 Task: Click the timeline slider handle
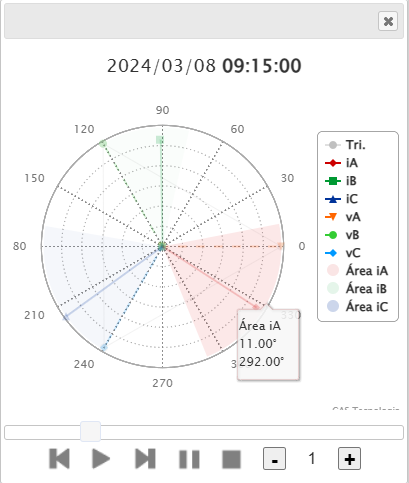(90, 432)
